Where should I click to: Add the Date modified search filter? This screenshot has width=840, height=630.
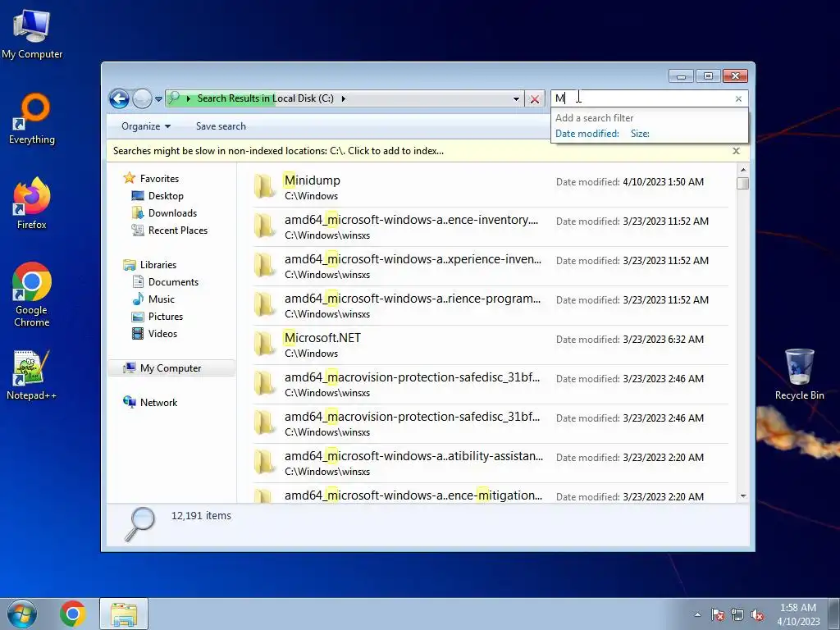coord(587,134)
